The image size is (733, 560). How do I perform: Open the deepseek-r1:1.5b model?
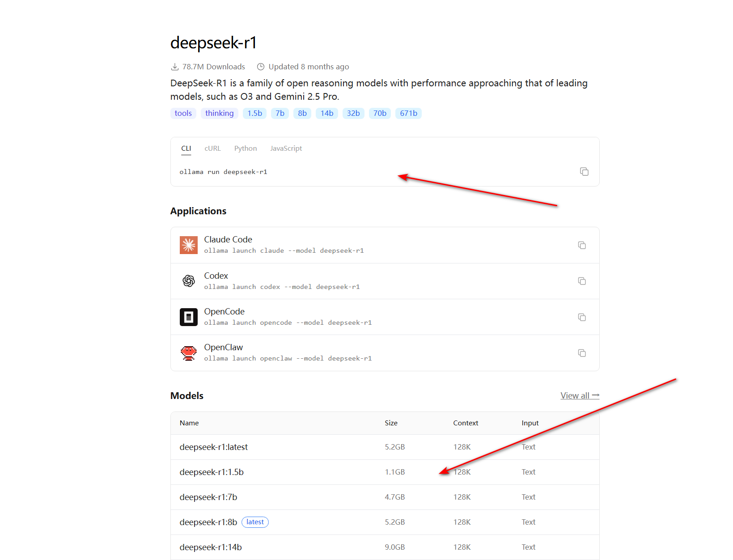(212, 472)
